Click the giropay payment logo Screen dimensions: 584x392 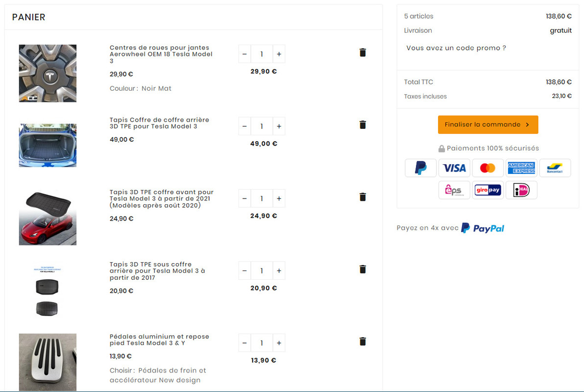tap(487, 190)
